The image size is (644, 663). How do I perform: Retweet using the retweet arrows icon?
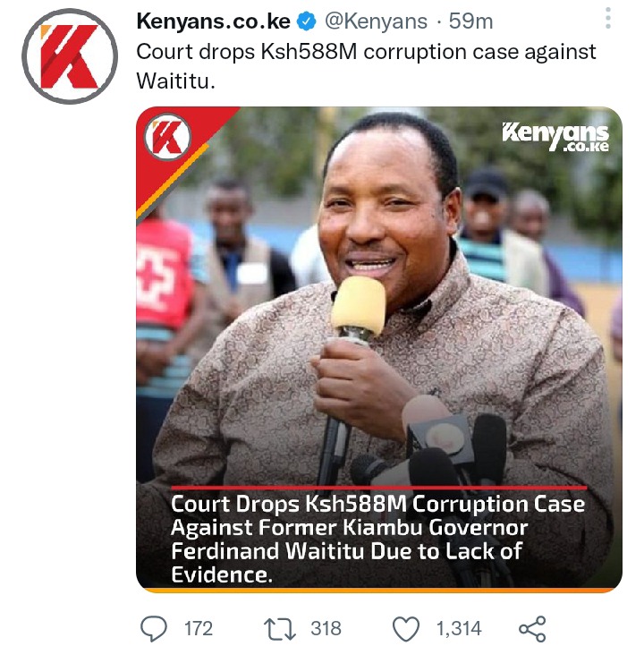[279, 629]
